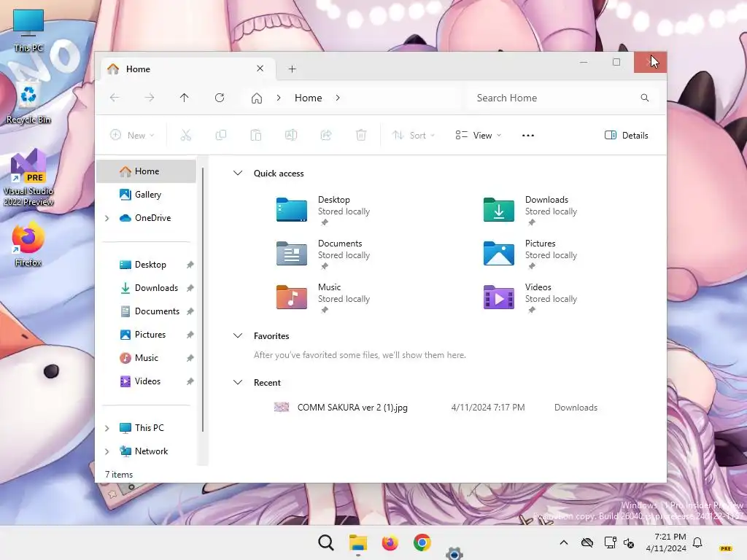747x560 pixels.
Task: Collapse the Quick access section
Action: pos(238,173)
